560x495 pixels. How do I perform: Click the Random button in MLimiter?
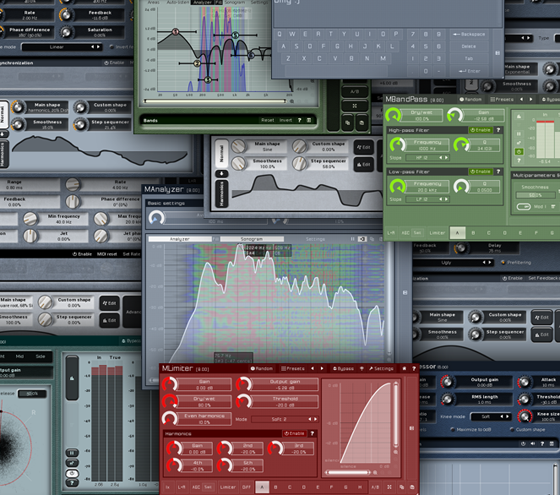pos(262,368)
